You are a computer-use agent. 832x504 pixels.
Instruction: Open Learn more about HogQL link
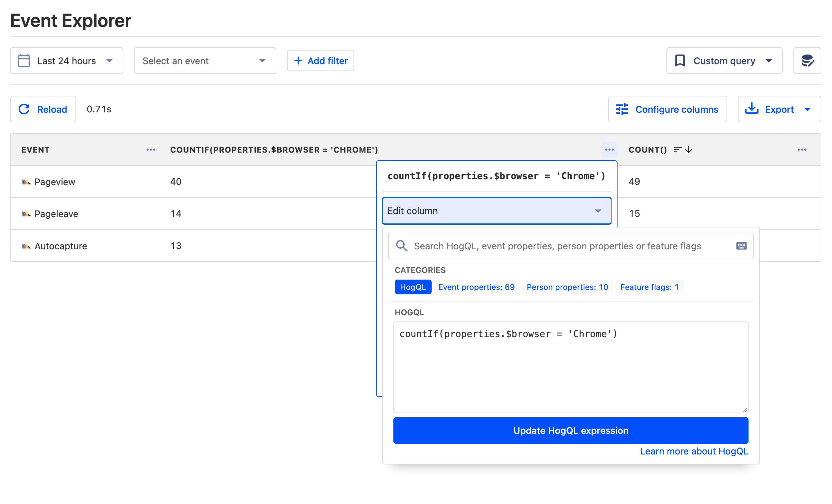click(694, 451)
